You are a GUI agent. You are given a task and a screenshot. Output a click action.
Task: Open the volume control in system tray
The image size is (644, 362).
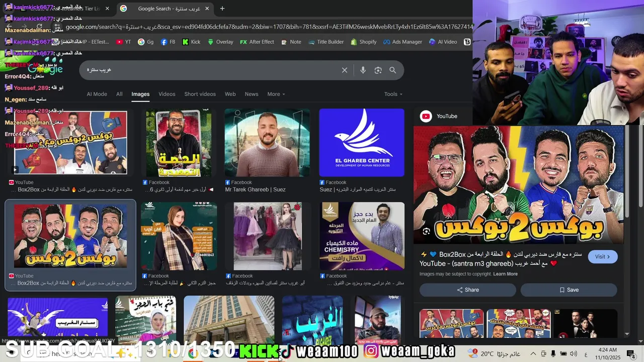(x=574, y=353)
